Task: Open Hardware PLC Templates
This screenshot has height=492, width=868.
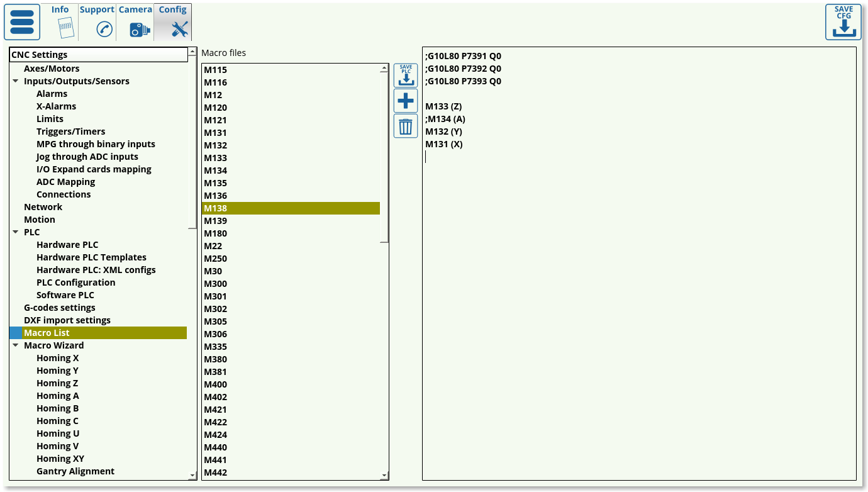Action: [91, 257]
